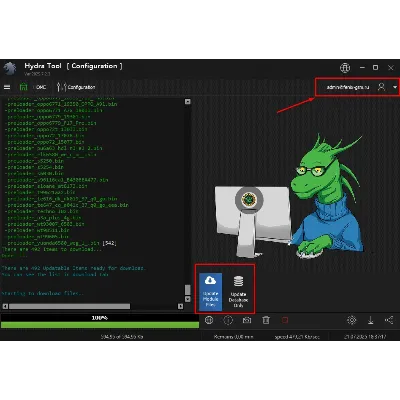The image size is (400, 400).
Task: Click the red stop icon
Action: [285, 320]
